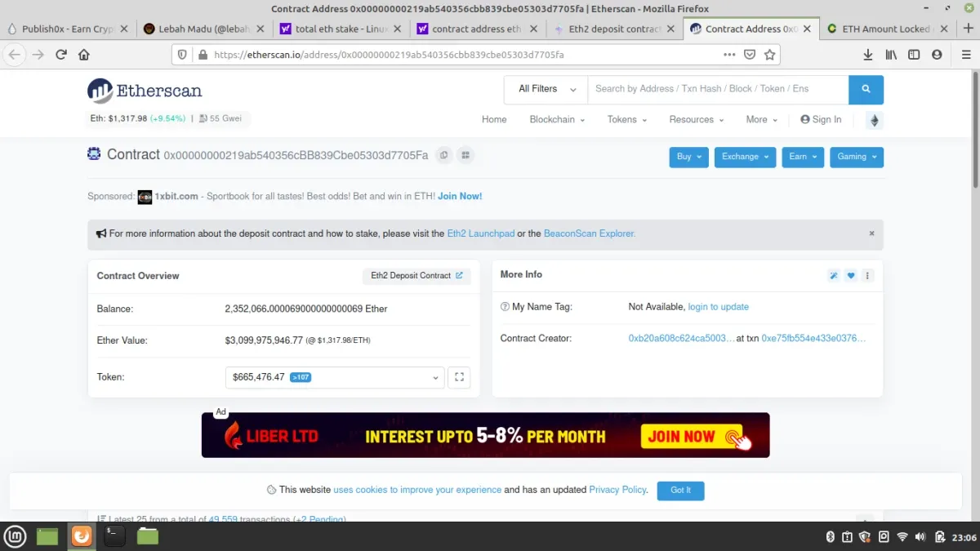Open Firefox downloads arrow icon
Screen dimensions: 980x551
pos(868,55)
